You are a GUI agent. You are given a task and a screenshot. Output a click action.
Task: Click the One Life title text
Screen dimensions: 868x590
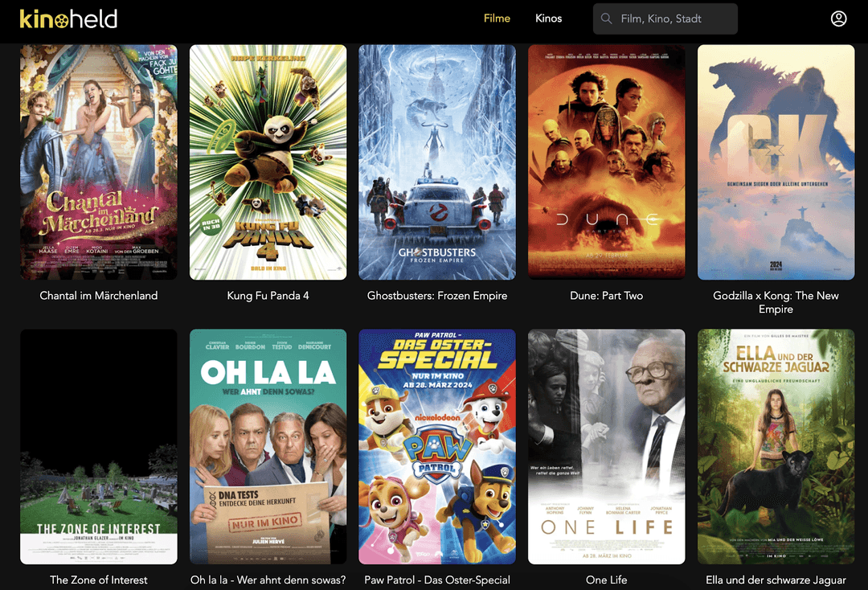pyautogui.click(x=607, y=580)
